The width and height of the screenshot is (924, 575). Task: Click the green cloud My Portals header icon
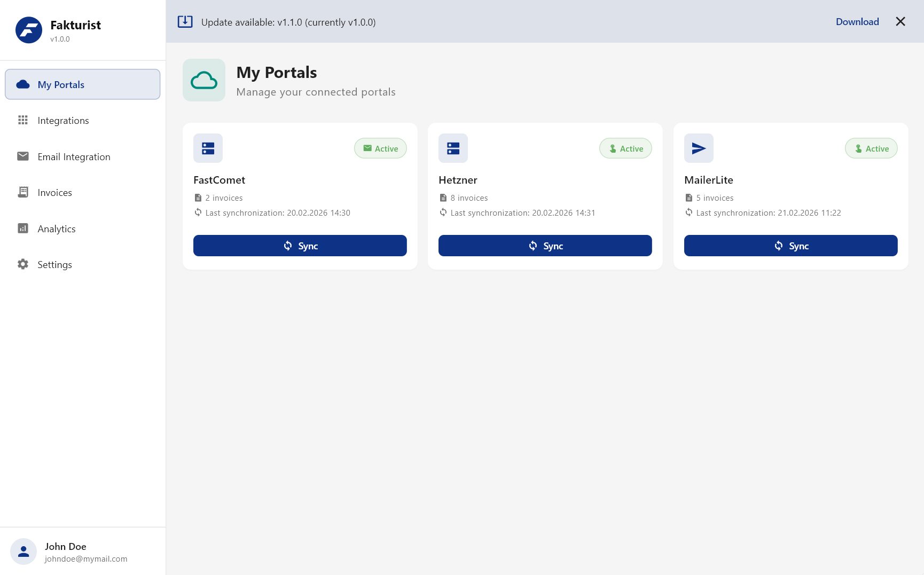204,81
